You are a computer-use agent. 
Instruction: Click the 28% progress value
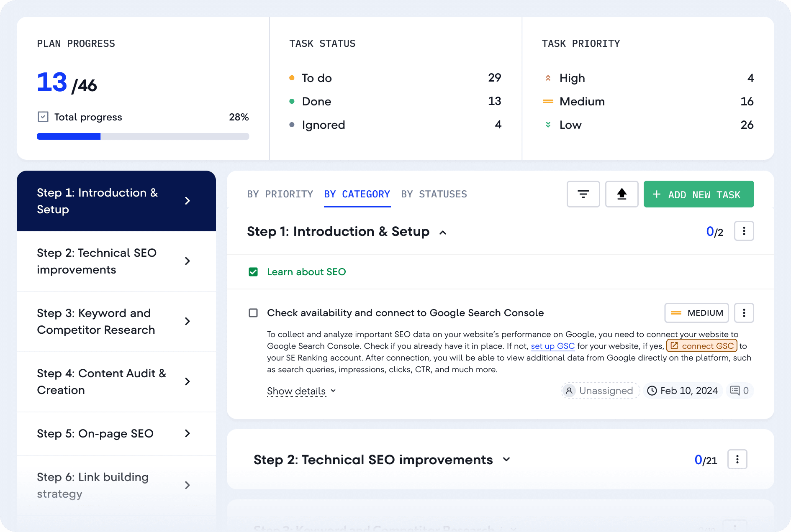click(x=239, y=117)
